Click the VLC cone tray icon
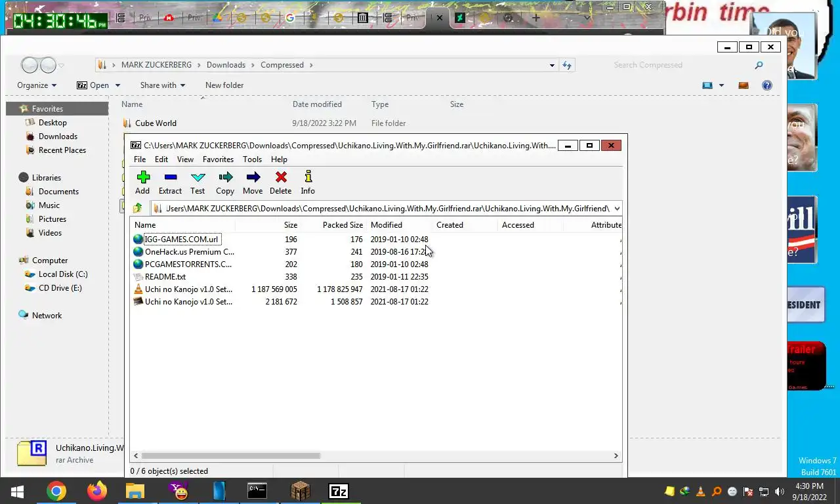 click(x=700, y=491)
